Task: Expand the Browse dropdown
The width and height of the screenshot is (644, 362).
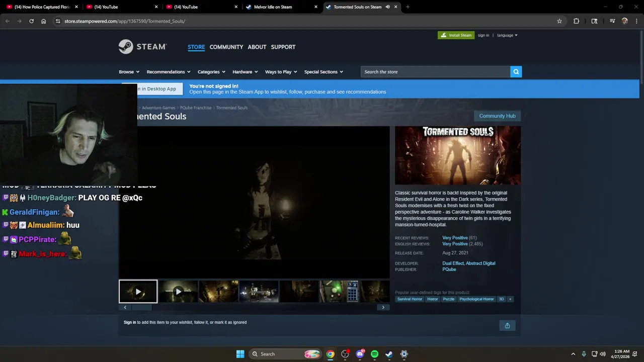Action: coord(129,72)
